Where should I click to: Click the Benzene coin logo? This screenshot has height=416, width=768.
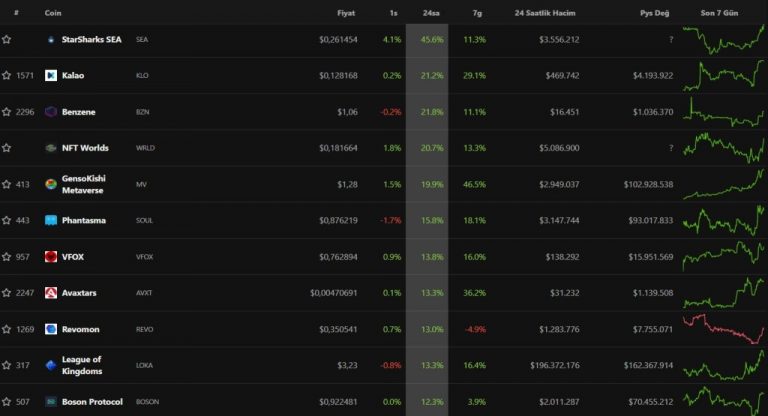pos(51,112)
